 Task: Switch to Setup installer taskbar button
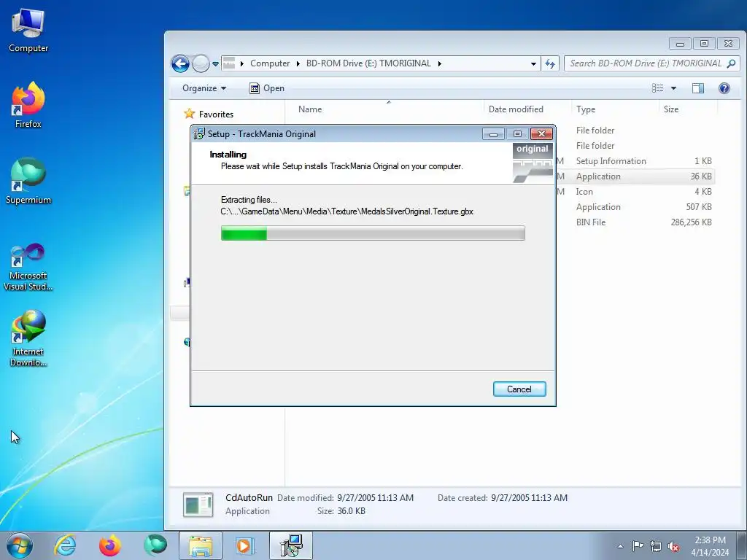(x=290, y=545)
